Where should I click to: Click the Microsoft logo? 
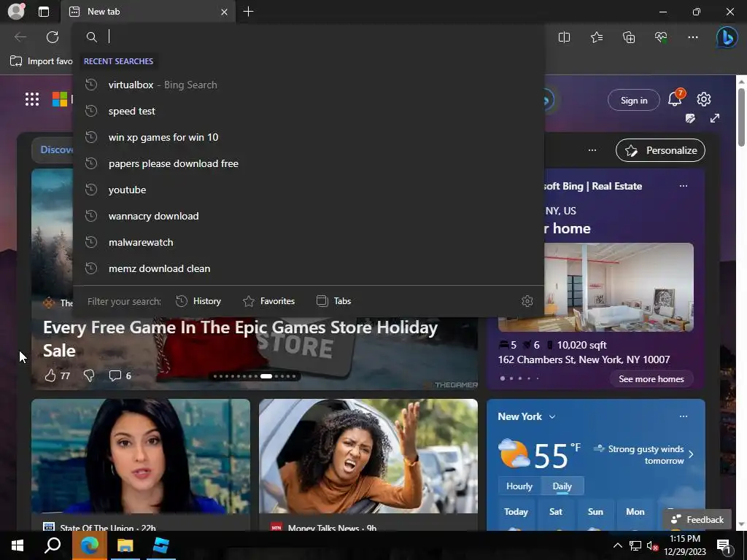60,99
